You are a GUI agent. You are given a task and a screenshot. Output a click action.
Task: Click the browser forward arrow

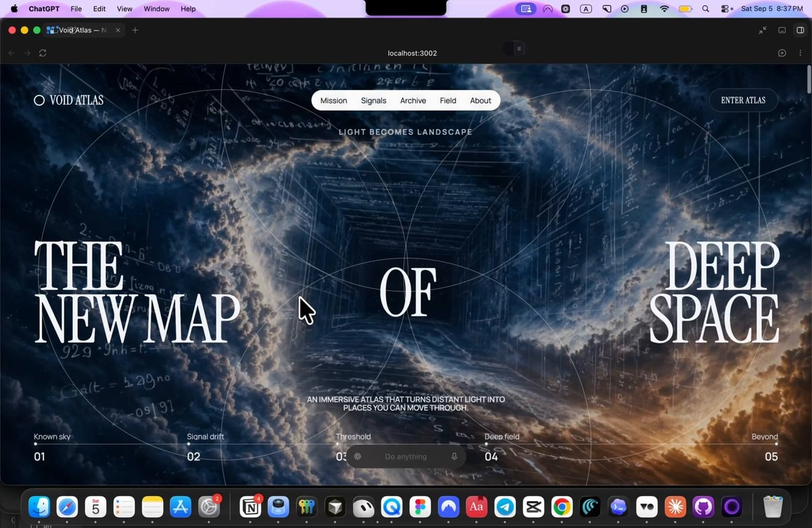[27, 53]
